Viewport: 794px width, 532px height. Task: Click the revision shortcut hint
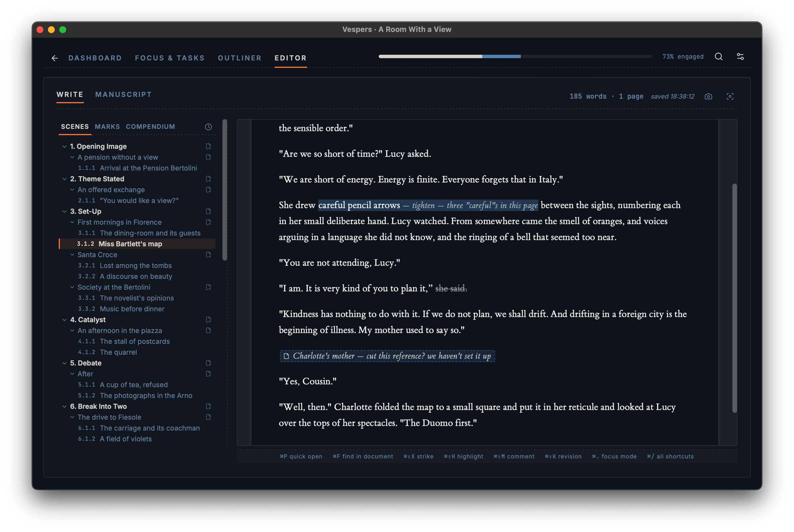pyautogui.click(x=563, y=456)
